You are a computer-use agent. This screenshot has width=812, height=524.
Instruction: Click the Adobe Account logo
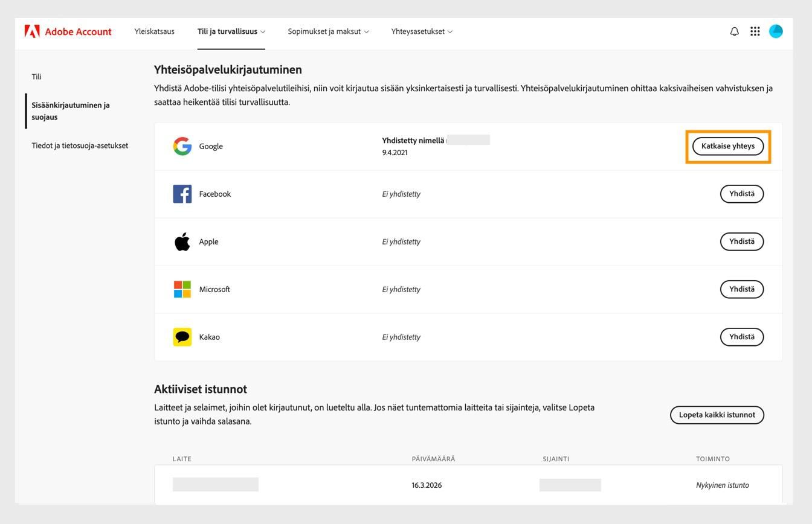[x=68, y=31]
